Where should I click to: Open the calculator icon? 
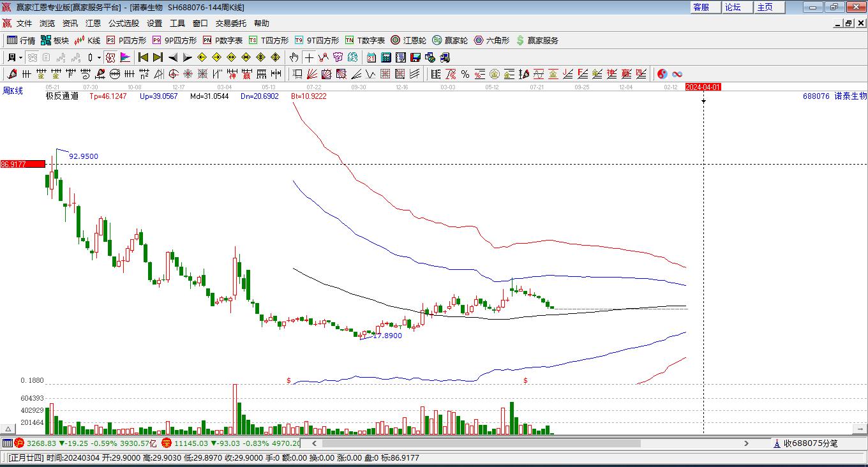385,57
